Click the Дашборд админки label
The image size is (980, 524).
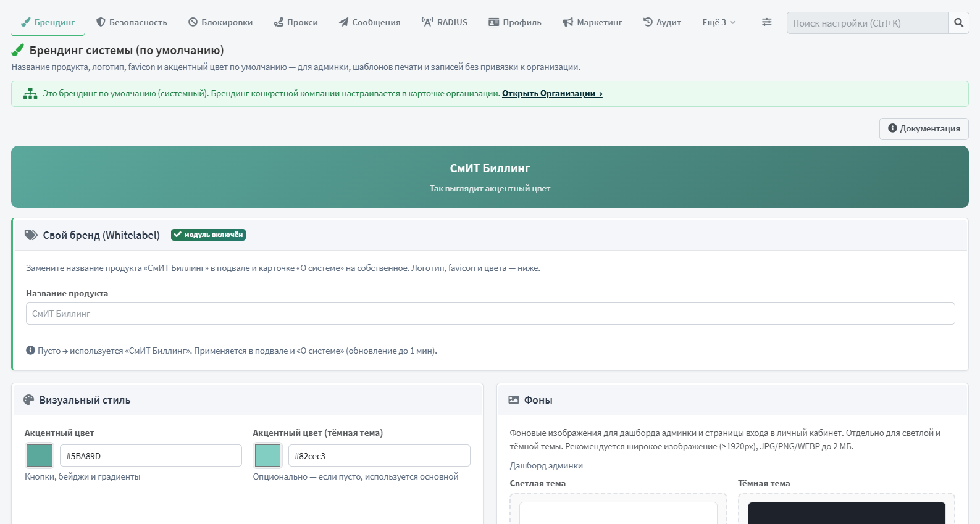tap(547, 466)
